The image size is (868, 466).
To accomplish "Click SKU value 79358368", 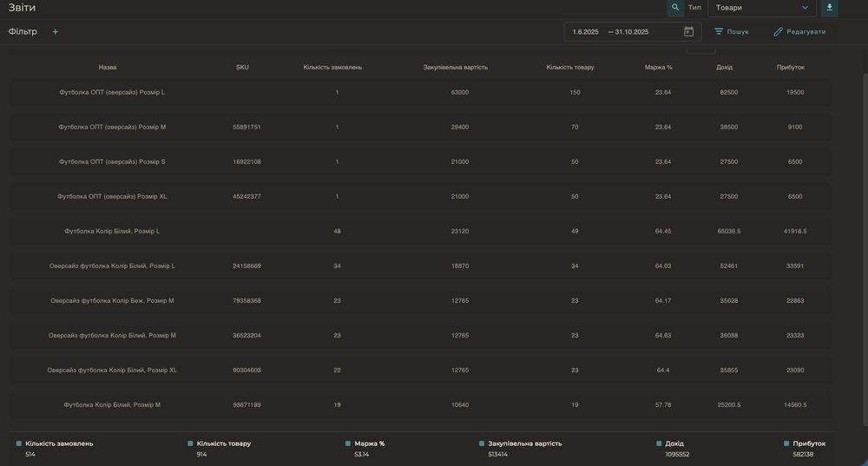I will click(x=247, y=301).
